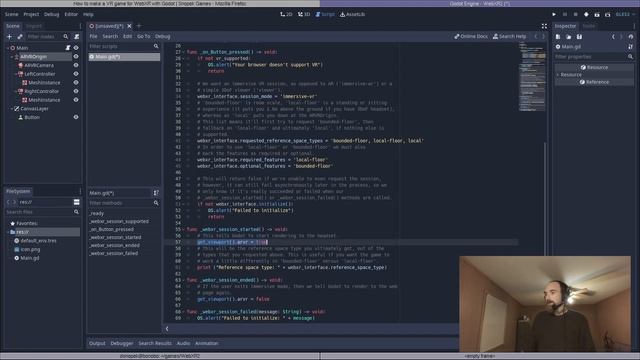
Task: Open the Output bottom panel
Action: click(x=97, y=343)
